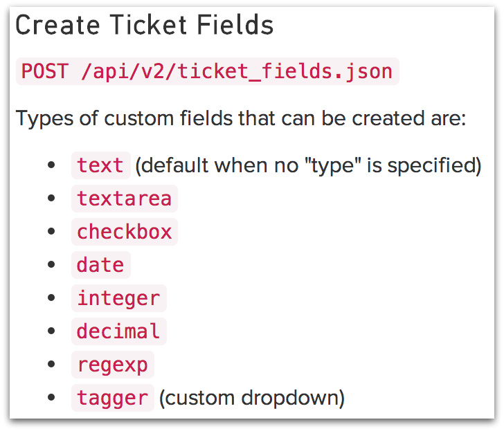Click the bullet point beside "date"
504x431 pixels.
coord(51,266)
